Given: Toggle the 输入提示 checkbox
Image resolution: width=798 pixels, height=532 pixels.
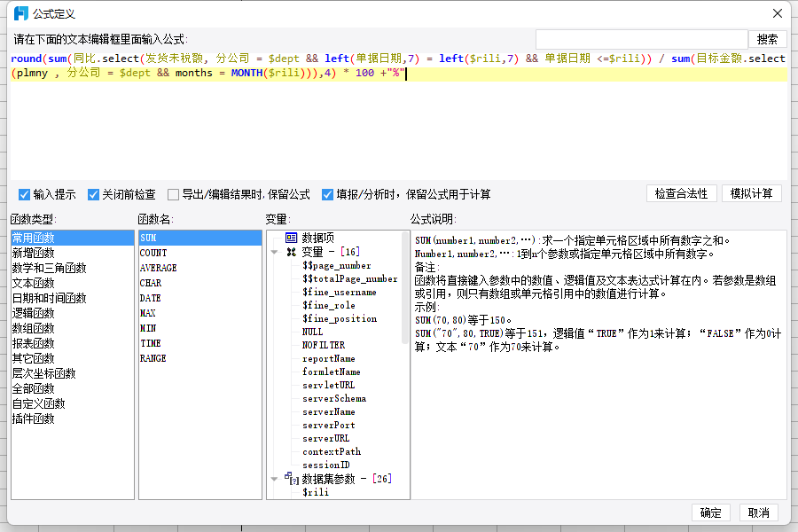Looking at the screenshot, I should coord(24,194).
